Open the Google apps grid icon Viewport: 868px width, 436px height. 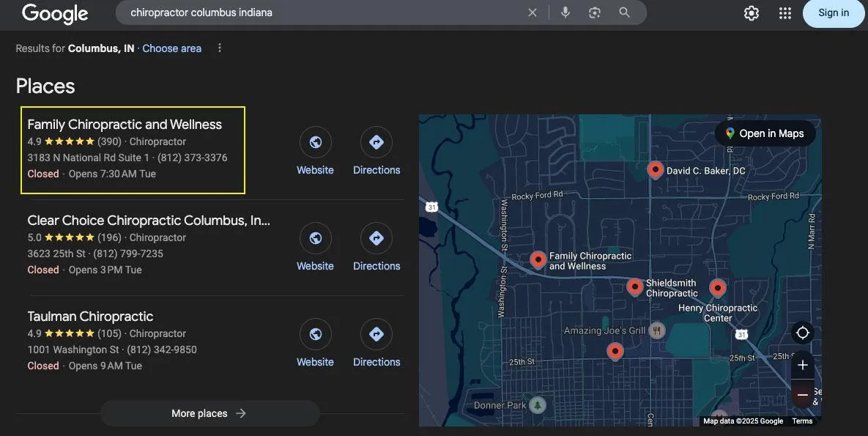[x=785, y=12]
